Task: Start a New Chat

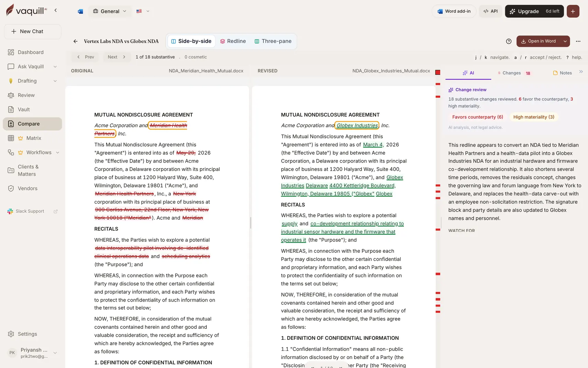Action: [33, 31]
